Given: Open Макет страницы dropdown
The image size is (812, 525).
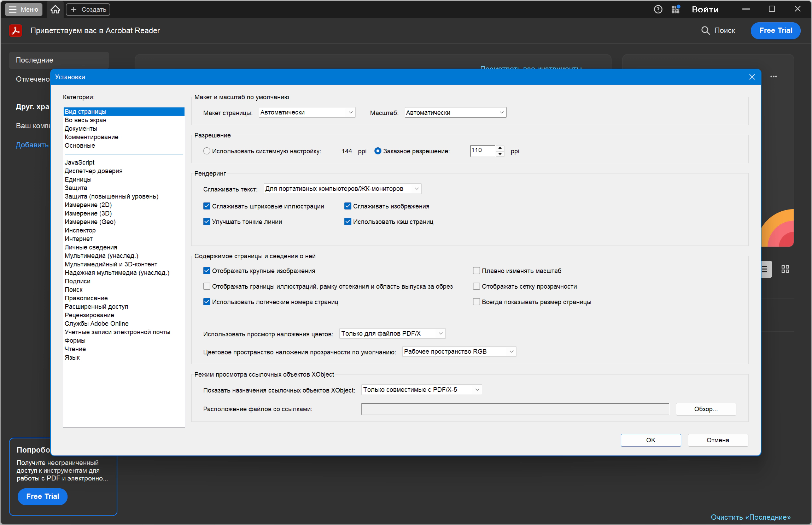Looking at the screenshot, I should click(307, 112).
